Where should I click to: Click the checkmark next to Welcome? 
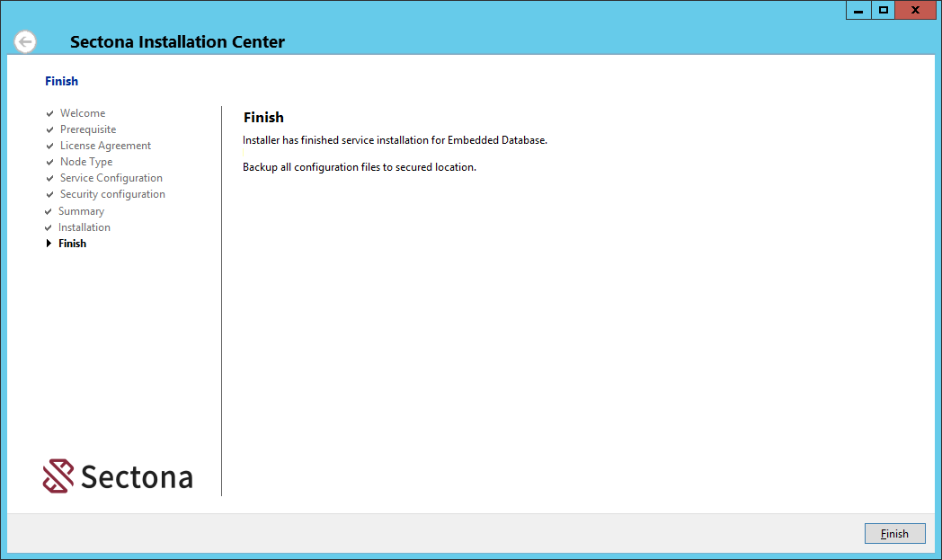(x=50, y=114)
